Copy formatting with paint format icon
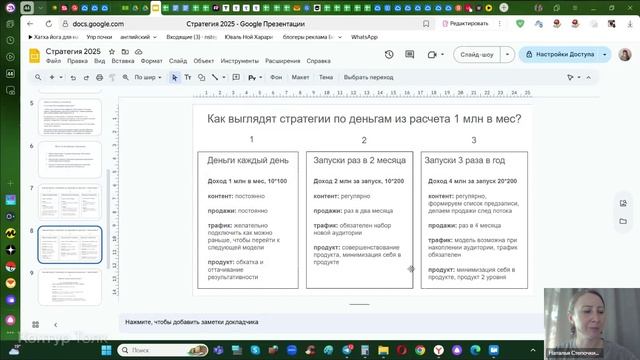 [x=112, y=77]
